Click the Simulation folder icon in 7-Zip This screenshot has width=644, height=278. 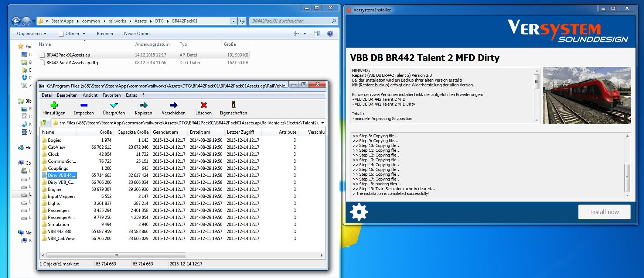coord(44,224)
